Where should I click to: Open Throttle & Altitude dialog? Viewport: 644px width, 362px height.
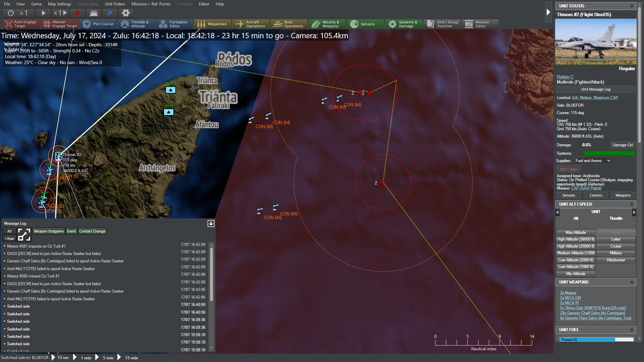136,24
